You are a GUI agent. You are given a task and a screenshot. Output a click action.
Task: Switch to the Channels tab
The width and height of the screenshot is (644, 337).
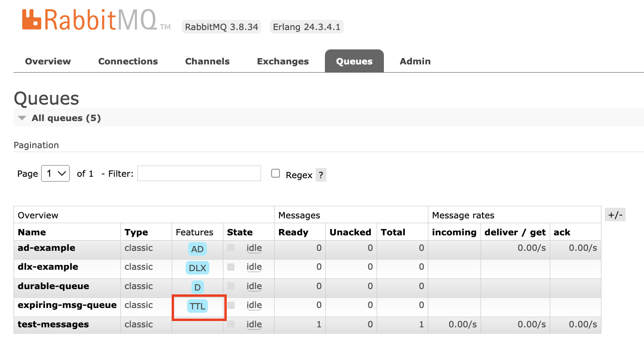point(207,61)
